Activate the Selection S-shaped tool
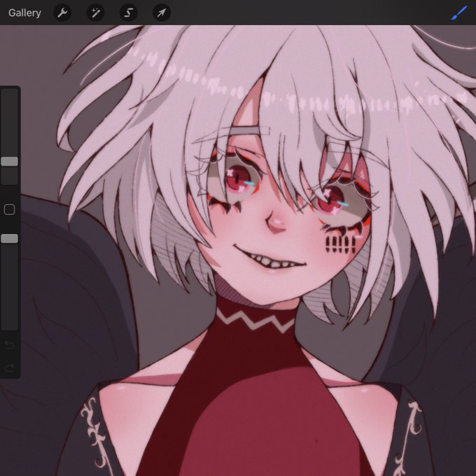Image resolution: width=476 pixels, height=476 pixels. (x=129, y=13)
